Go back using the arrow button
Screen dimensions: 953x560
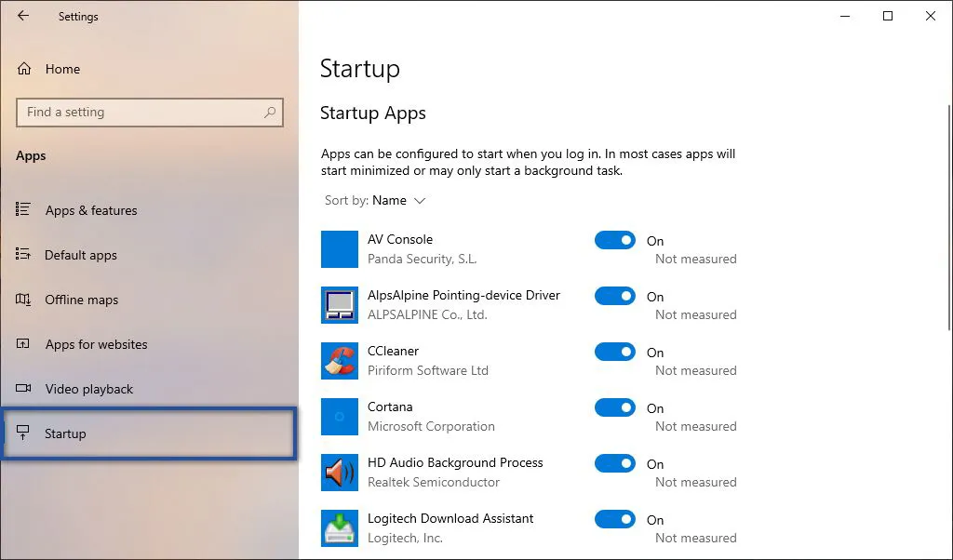(x=22, y=16)
